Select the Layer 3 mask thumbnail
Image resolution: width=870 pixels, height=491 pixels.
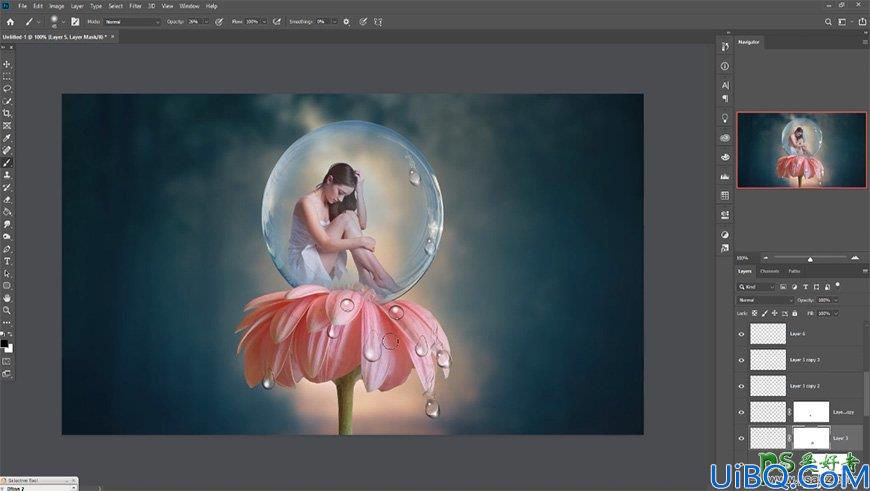[x=811, y=438]
